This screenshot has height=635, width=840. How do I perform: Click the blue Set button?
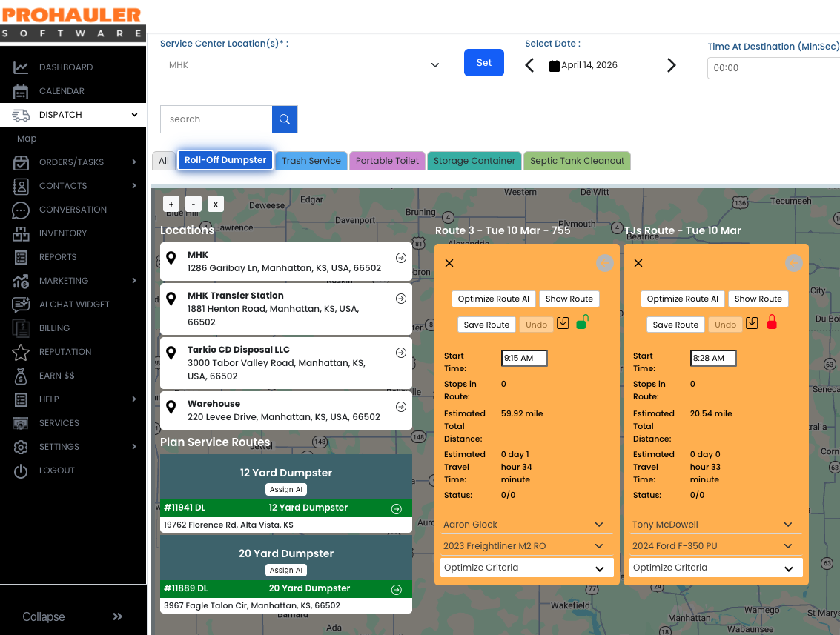[483, 63]
